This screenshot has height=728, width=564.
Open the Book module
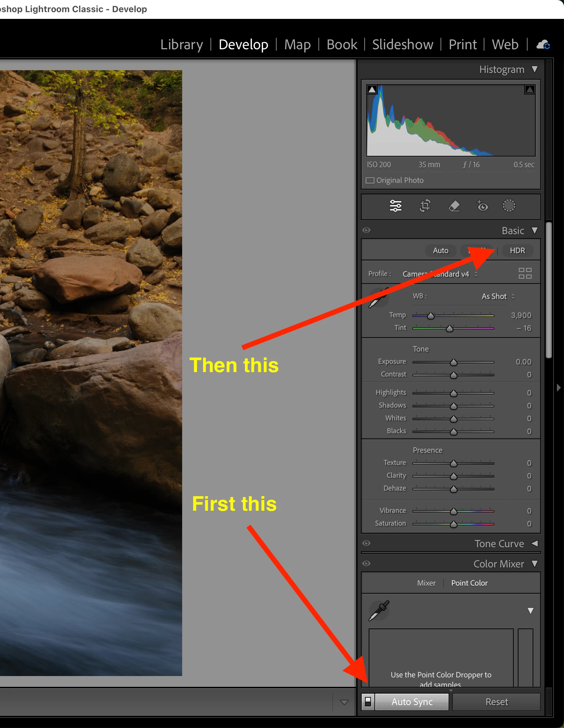tap(342, 45)
